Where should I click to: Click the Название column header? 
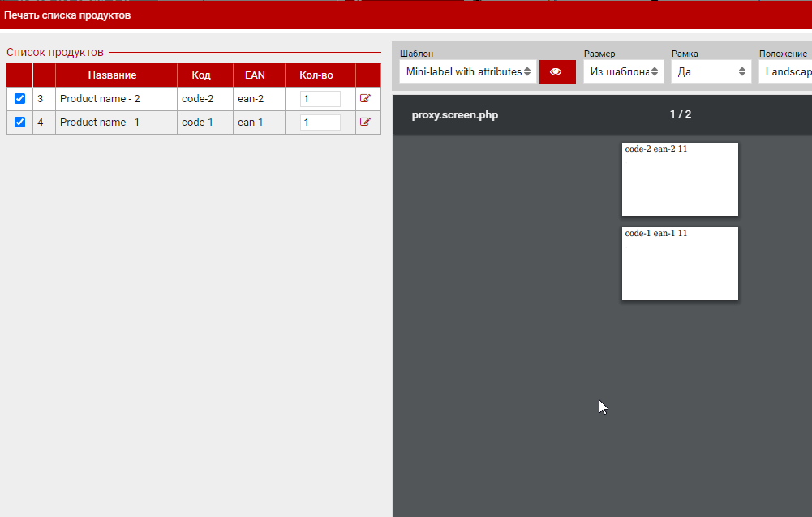[x=112, y=75]
